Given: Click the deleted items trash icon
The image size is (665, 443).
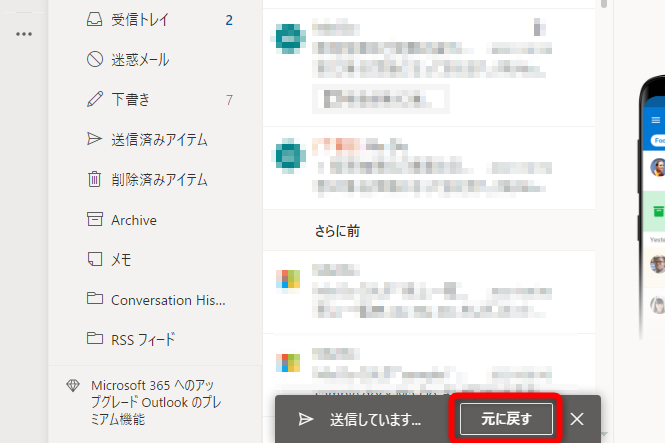Looking at the screenshot, I should 94,179.
